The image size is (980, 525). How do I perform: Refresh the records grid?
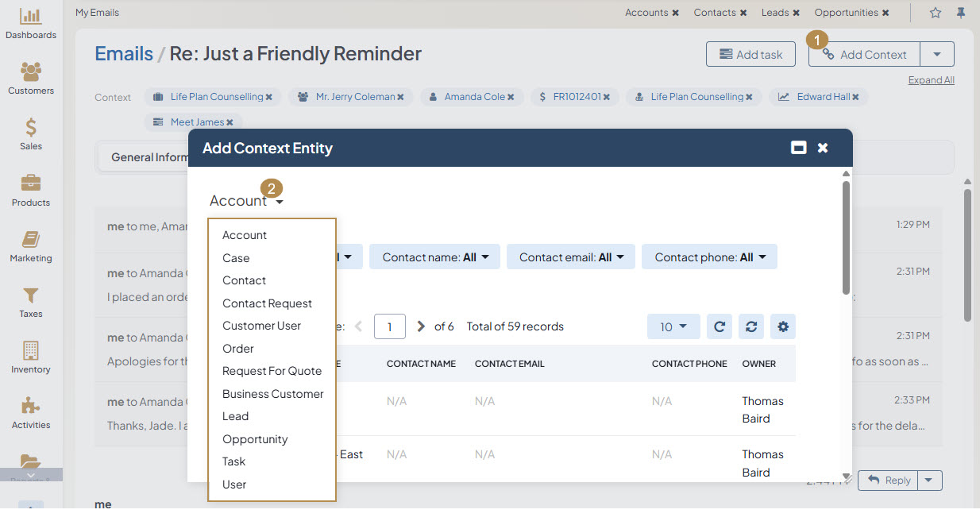click(720, 326)
